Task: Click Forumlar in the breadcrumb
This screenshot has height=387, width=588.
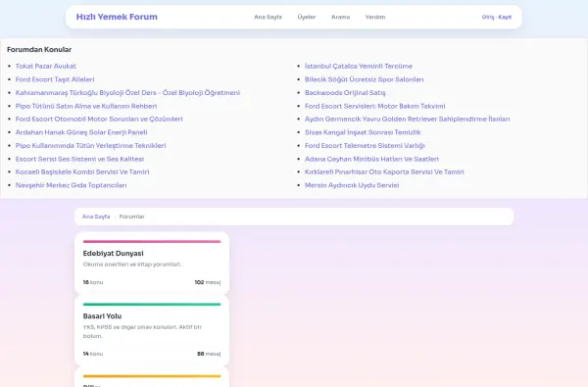Action: pos(131,217)
